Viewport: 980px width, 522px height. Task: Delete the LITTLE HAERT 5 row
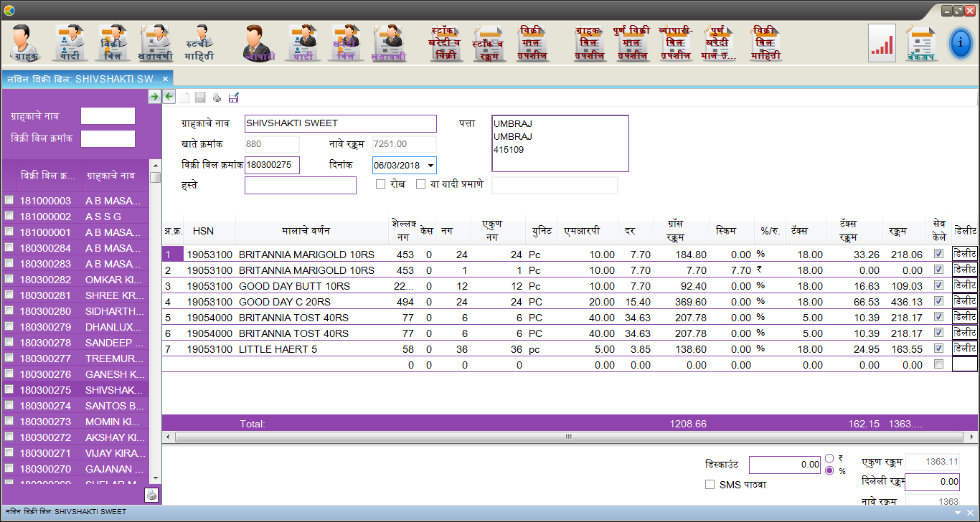[965, 348]
